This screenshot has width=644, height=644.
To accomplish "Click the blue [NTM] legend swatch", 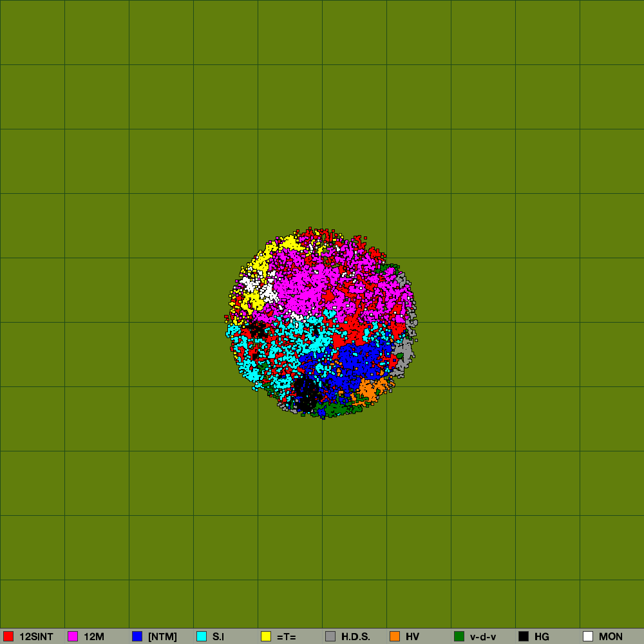I will click(137, 636).
